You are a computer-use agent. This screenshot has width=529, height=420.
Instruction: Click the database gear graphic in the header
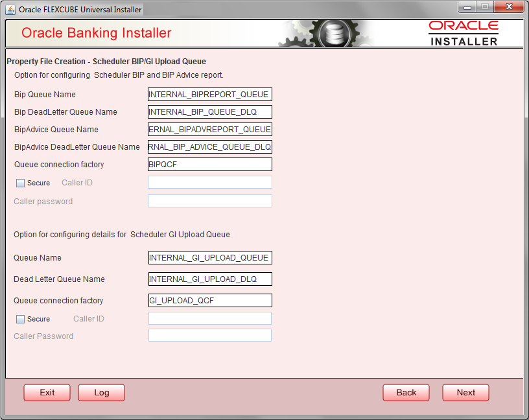click(x=335, y=33)
